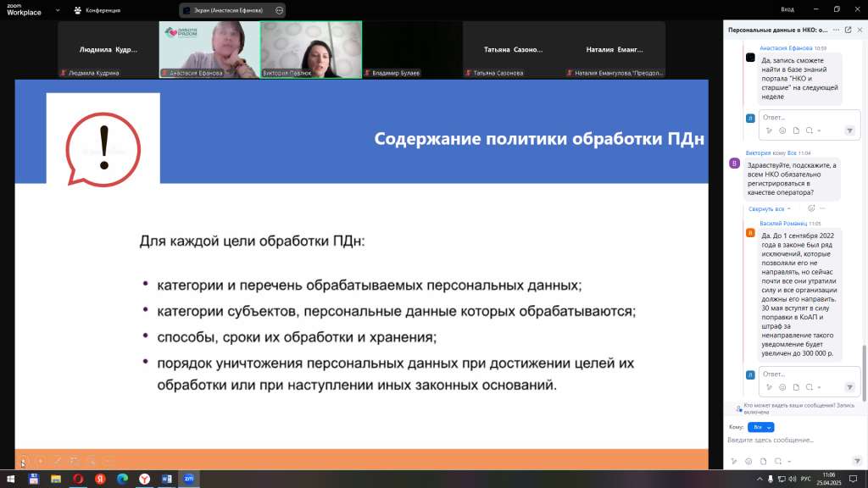This screenshot has width=868, height=488.
Task: Collapse thread via 'Свернуть все'
Action: (x=769, y=209)
